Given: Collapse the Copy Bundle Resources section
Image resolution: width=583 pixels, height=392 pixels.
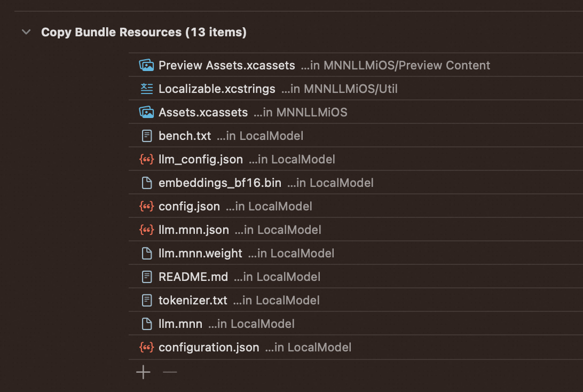Looking at the screenshot, I should pos(26,32).
